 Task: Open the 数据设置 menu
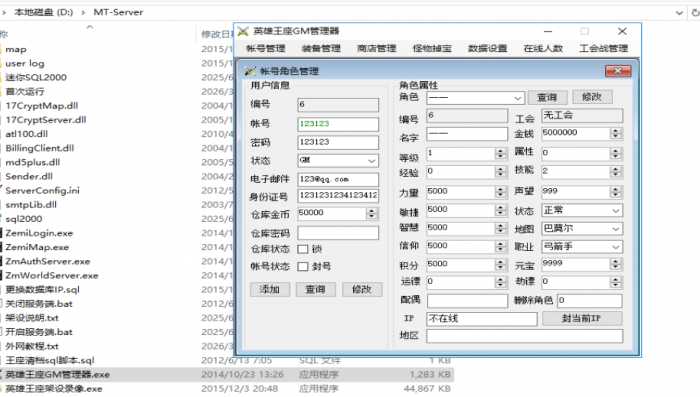(x=487, y=48)
